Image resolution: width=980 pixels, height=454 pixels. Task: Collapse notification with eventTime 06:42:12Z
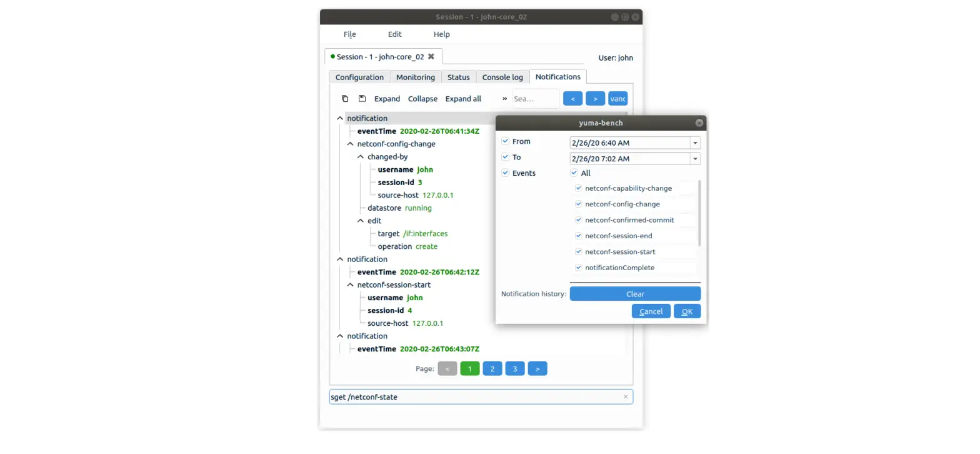340,259
